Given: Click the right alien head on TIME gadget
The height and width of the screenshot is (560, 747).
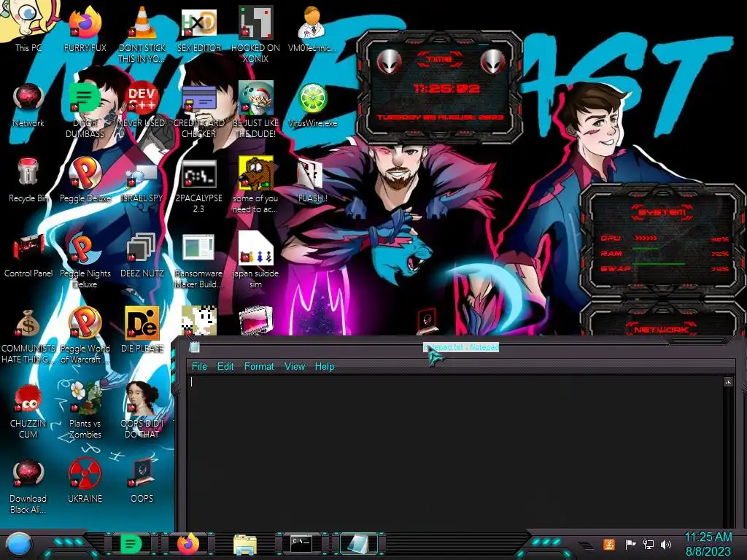Looking at the screenshot, I should 492,61.
